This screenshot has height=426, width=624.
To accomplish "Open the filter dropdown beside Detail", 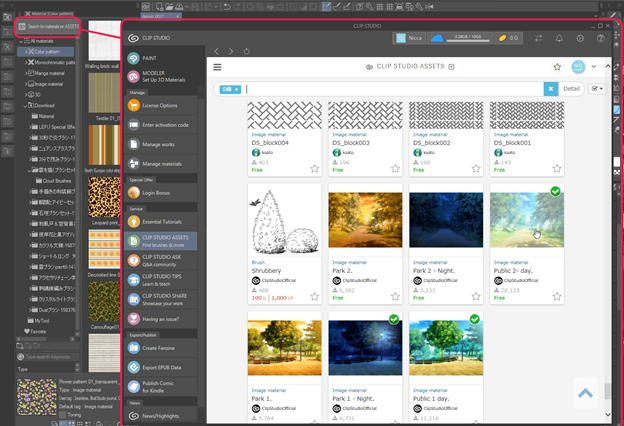I will coord(598,89).
